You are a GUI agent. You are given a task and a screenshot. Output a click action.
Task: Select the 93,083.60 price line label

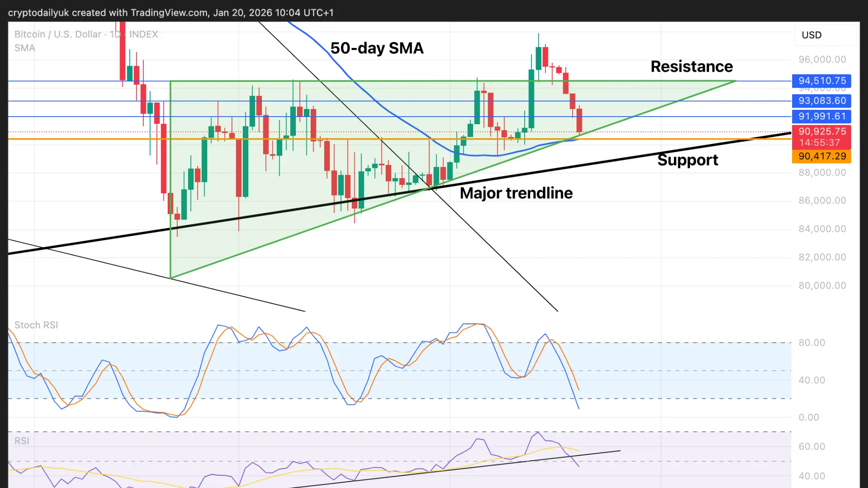pos(821,101)
